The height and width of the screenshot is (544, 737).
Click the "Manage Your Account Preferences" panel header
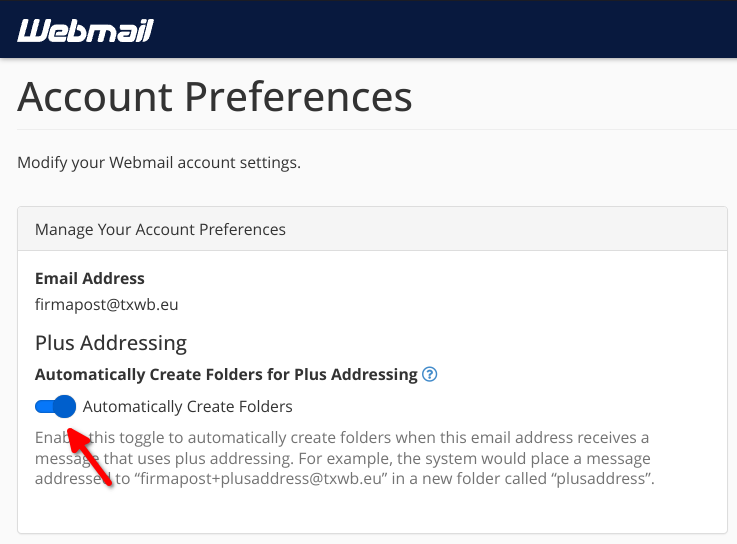160,230
